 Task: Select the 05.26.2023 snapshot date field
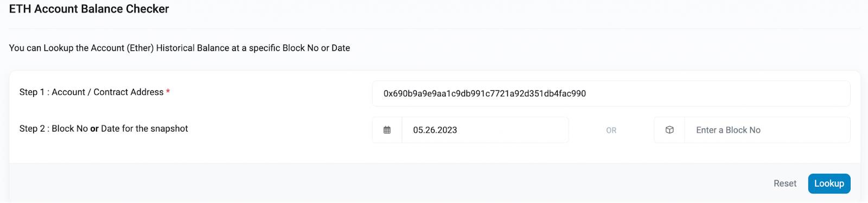(485, 130)
